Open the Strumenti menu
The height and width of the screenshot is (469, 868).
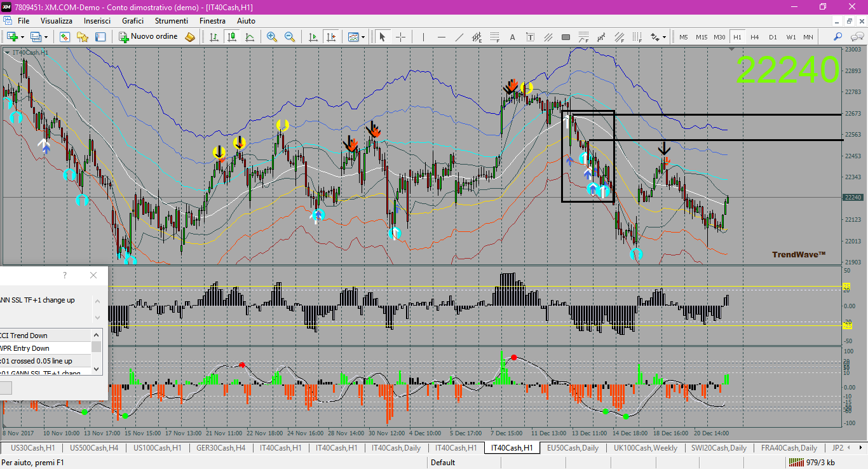pyautogui.click(x=172, y=21)
